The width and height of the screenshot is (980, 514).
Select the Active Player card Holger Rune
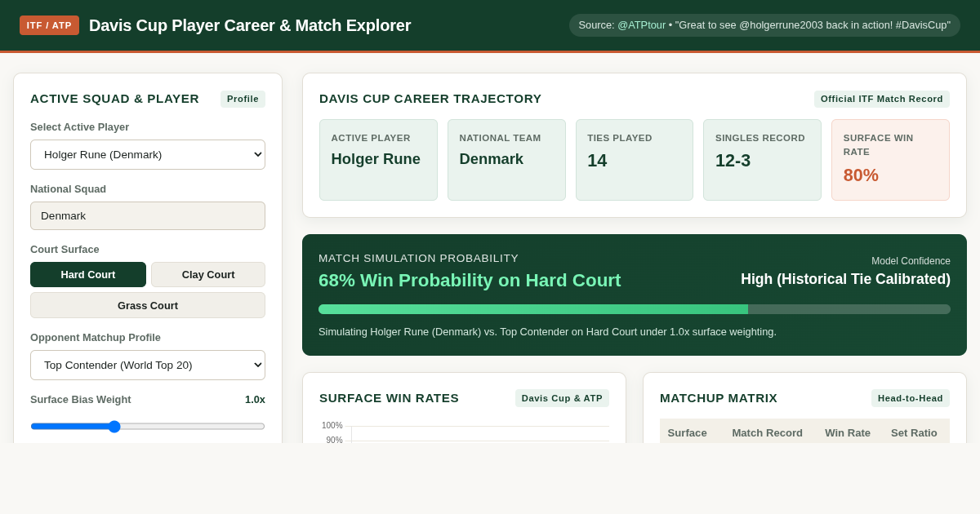[x=378, y=160]
